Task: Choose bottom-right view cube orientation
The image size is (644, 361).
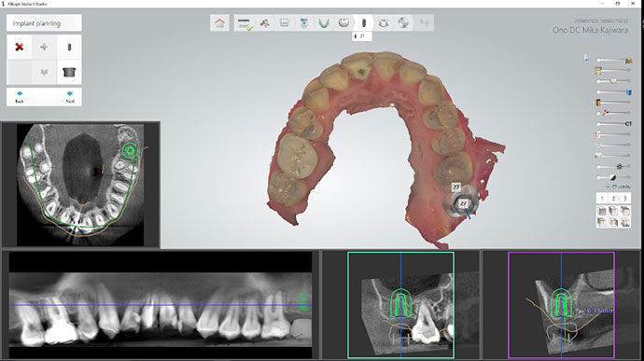Action: 624,222
